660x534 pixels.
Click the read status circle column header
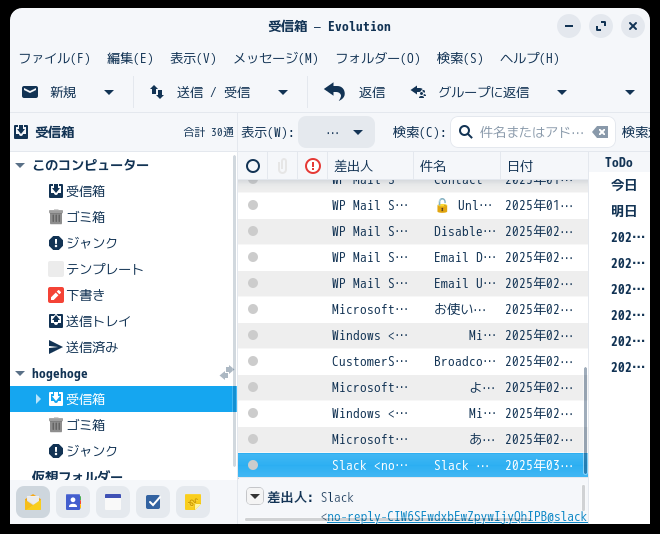253,166
